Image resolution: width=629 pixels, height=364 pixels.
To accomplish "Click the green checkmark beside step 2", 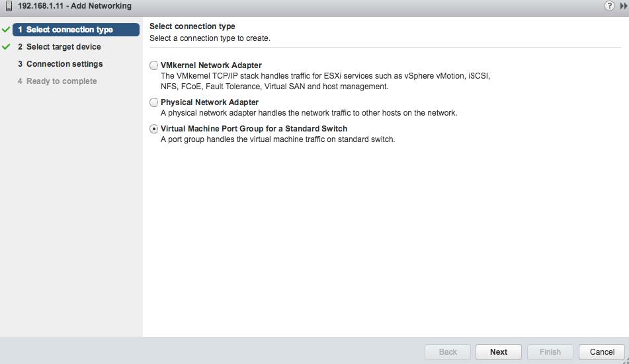I will click(7, 47).
